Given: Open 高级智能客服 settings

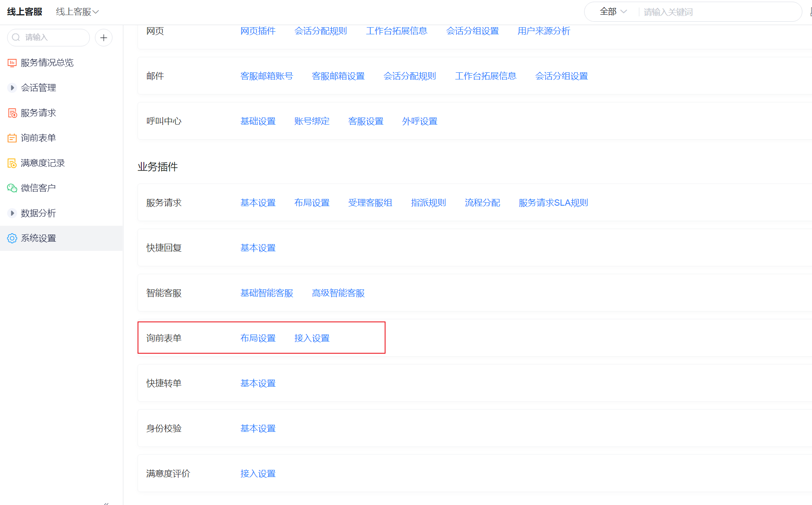Looking at the screenshot, I should pyautogui.click(x=338, y=293).
